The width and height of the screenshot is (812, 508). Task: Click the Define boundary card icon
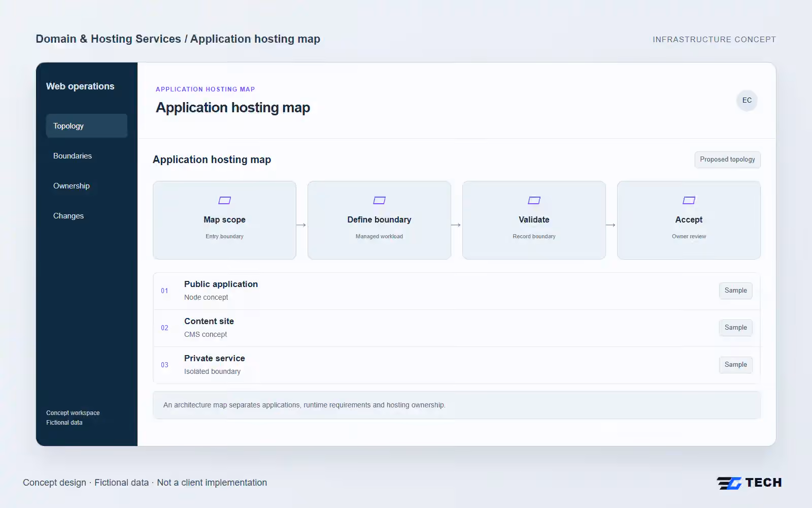[379, 200]
